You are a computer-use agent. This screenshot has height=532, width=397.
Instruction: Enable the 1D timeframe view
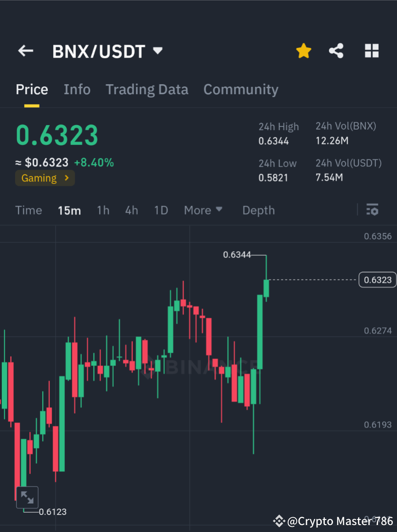point(161,210)
